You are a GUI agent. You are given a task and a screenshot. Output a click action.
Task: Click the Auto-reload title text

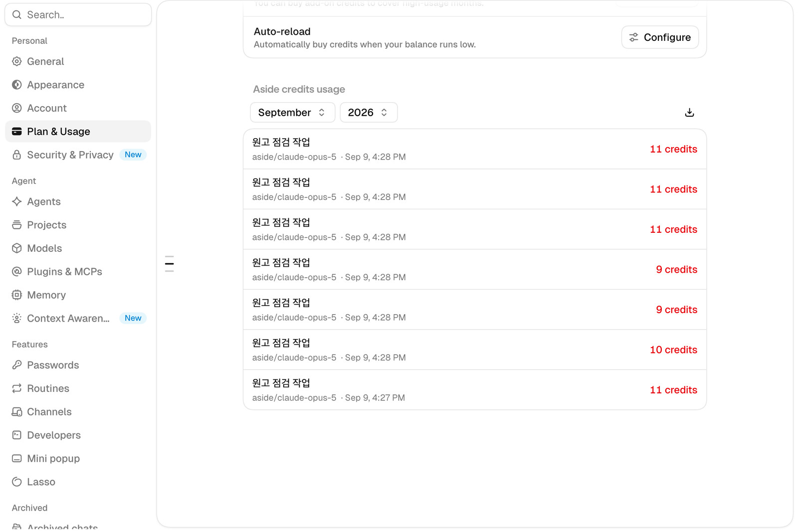pos(282,31)
